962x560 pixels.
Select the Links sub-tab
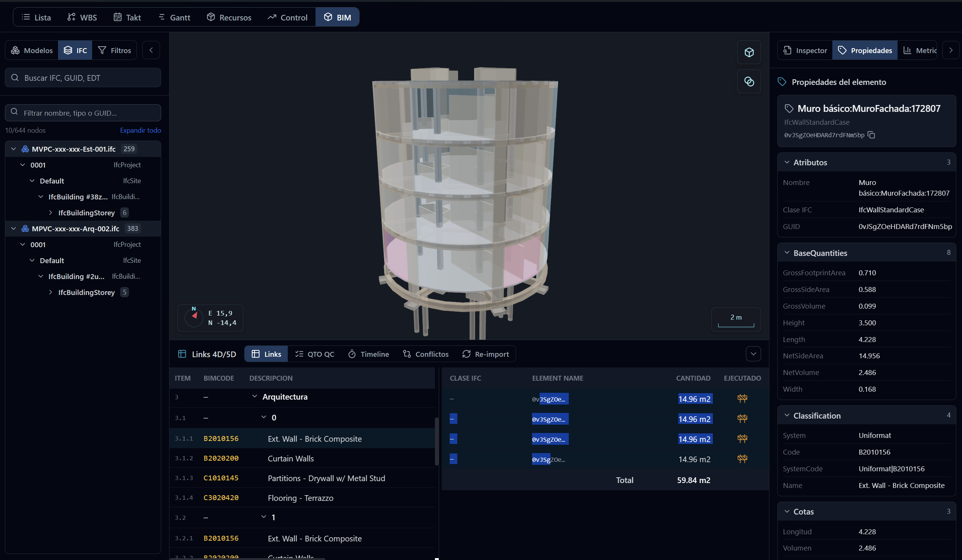[x=267, y=354]
